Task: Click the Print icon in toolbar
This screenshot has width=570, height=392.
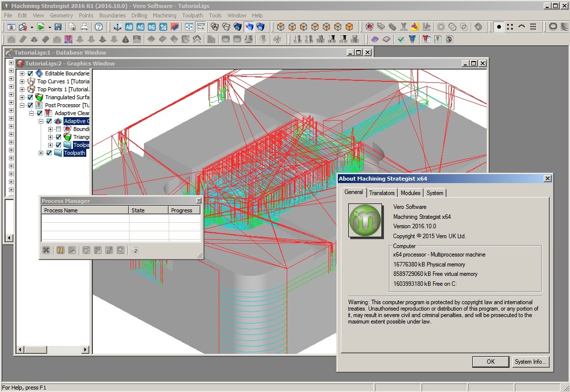Action: (x=84, y=27)
